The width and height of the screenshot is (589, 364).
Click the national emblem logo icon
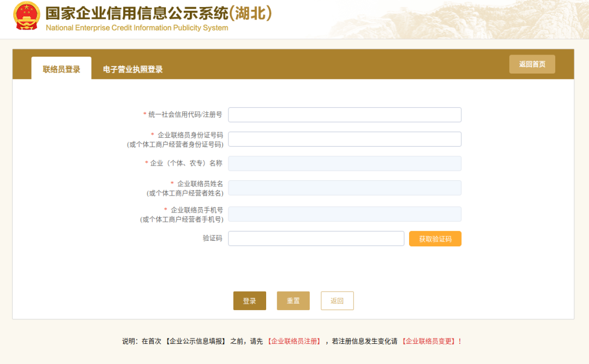coord(26,16)
